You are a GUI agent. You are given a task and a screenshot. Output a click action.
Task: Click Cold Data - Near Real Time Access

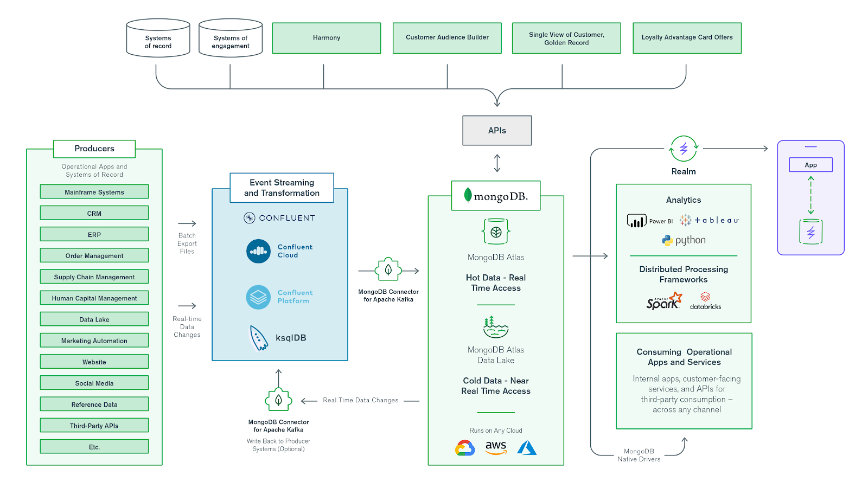(496, 386)
